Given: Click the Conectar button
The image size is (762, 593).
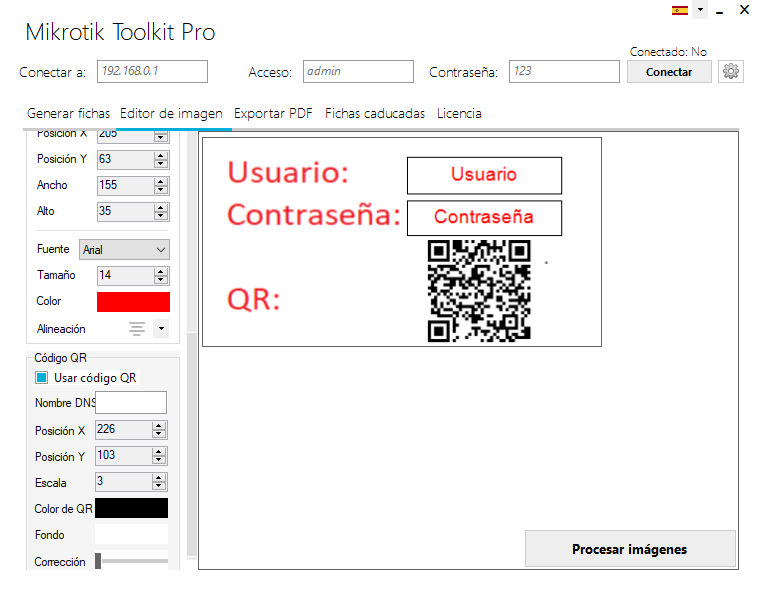Looking at the screenshot, I should [x=669, y=72].
